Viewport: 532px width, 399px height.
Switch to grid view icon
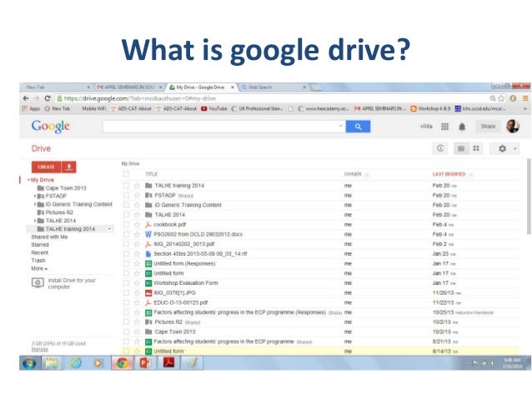[476, 148]
